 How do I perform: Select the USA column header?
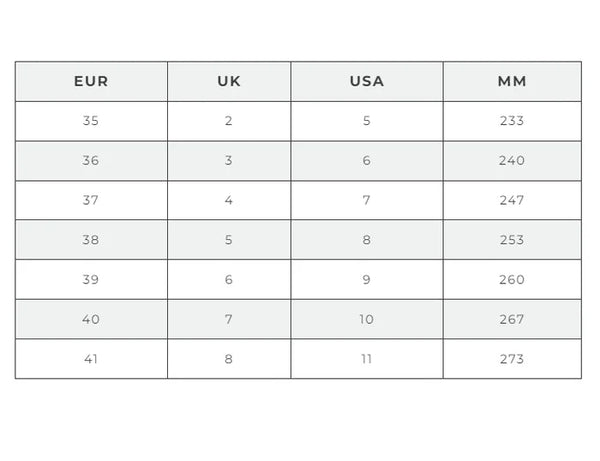click(367, 81)
